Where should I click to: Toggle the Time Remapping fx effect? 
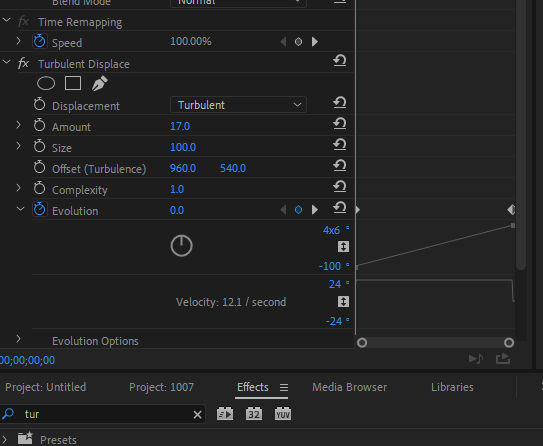pyautogui.click(x=23, y=22)
